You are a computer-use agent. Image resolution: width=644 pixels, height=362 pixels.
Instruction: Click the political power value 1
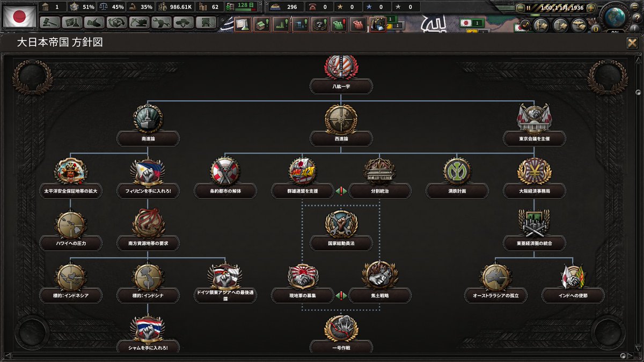point(53,7)
